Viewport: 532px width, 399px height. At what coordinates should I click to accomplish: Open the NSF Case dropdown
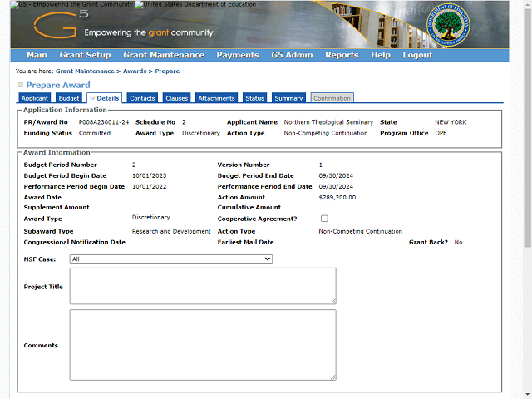pos(171,259)
